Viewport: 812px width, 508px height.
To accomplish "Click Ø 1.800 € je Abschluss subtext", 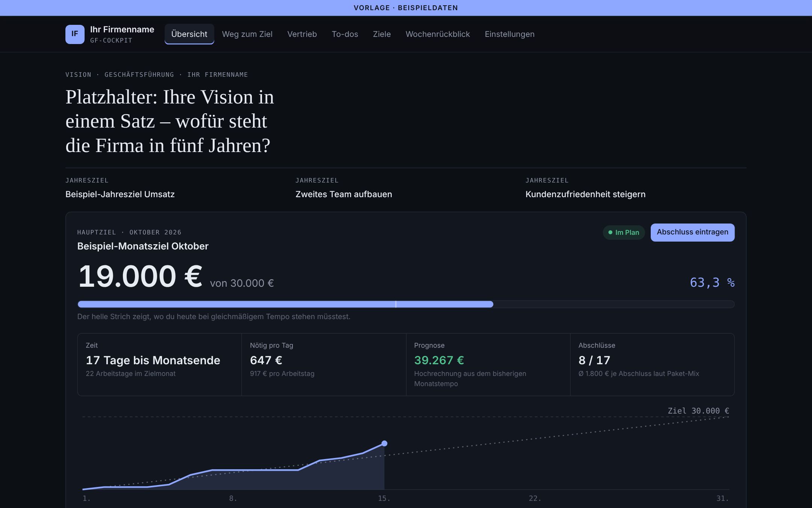I will (x=639, y=374).
